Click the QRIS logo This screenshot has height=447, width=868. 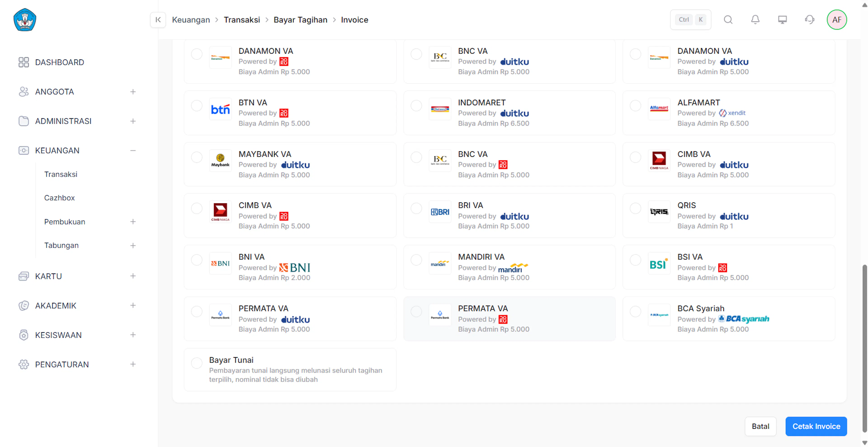click(x=659, y=212)
